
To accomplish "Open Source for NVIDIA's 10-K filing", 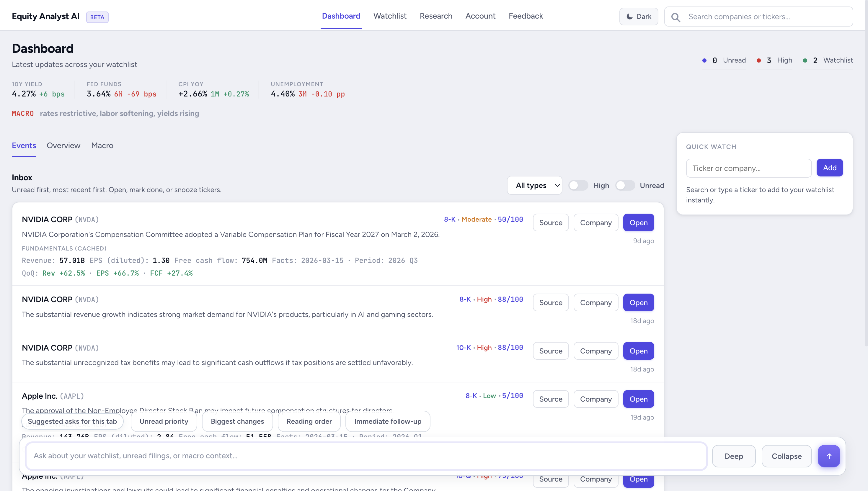I will click(x=551, y=351).
